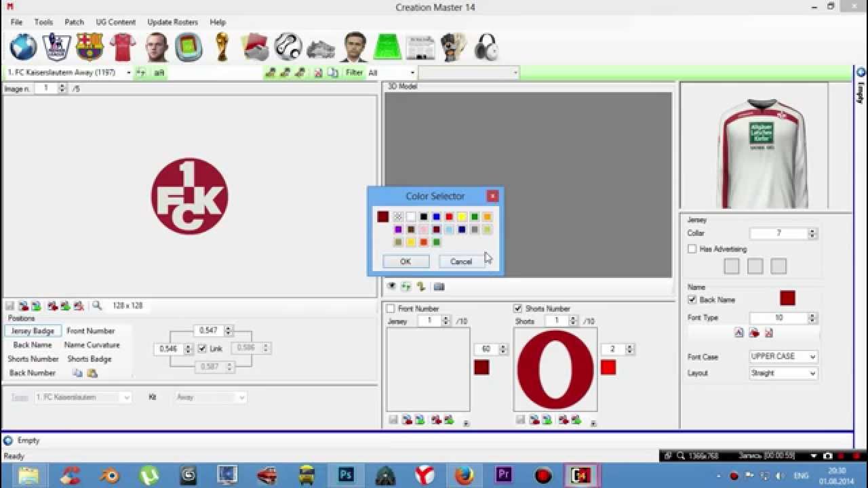Open Blender from the taskbar
The height and width of the screenshot is (488, 868).
tap(109, 475)
